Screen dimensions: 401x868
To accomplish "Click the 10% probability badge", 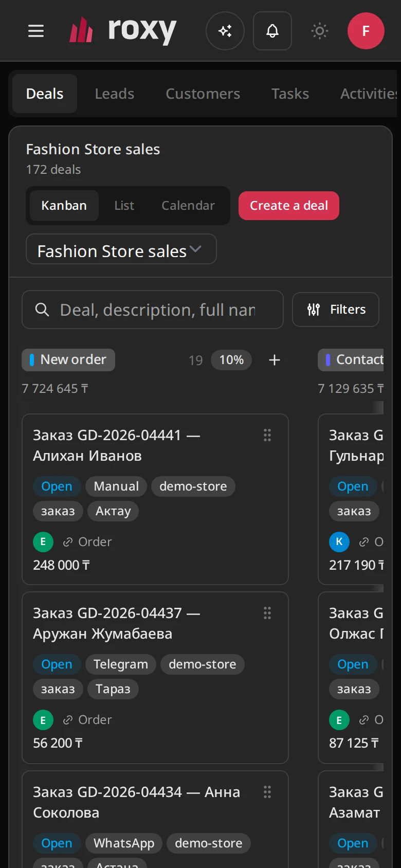I will 231,360.
